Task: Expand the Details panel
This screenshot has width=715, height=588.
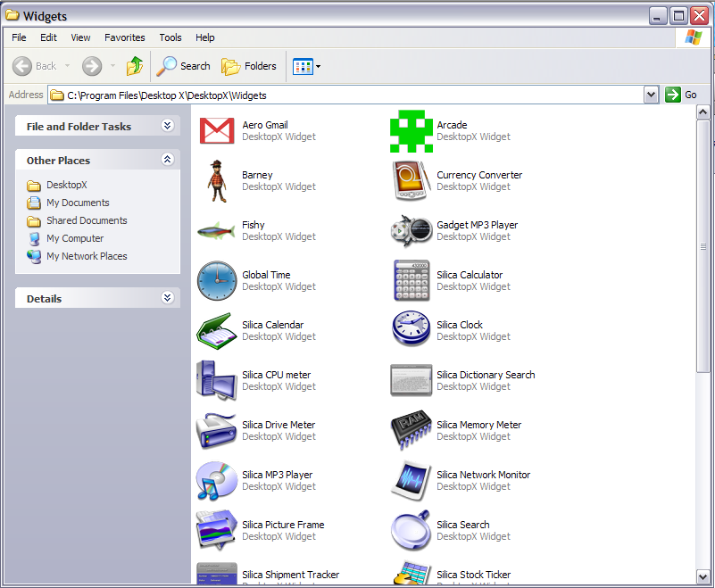Action: [168, 298]
